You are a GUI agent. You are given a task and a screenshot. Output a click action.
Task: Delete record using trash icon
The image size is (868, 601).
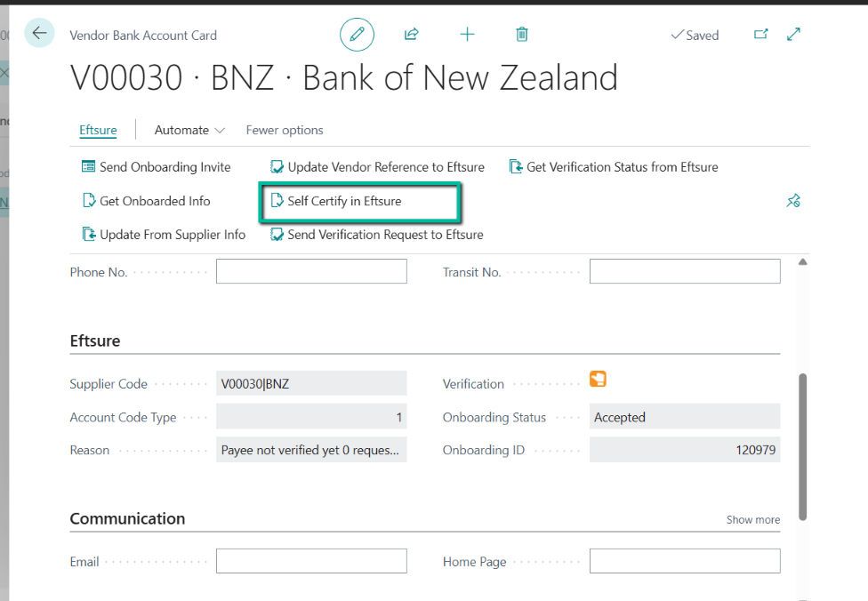click(521, 35)
